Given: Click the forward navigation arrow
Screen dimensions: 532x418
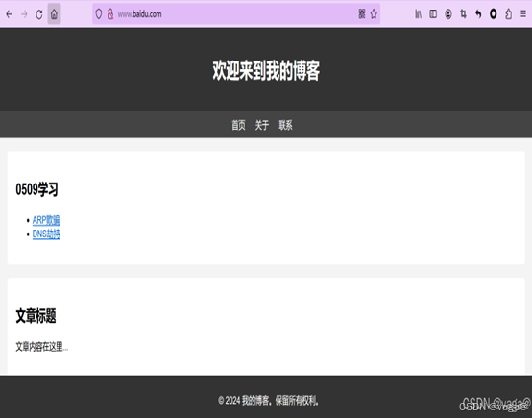Looking at the screenshot, I should pyautogui.click(x=24, y=14).
